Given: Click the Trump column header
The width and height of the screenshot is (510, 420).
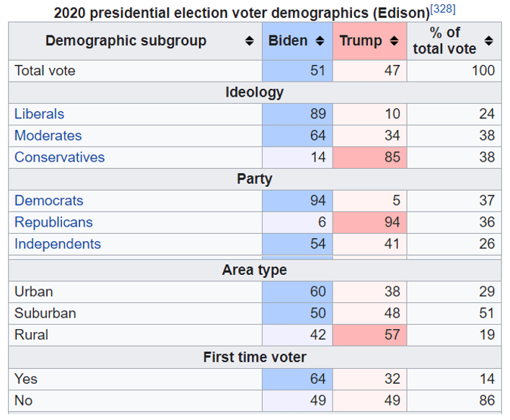Looking at the screenshot, I should [x=359, y=41].
